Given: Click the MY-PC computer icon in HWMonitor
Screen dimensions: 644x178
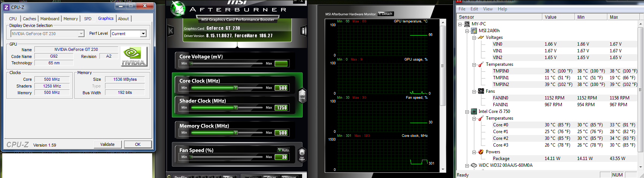Looking at the screenshot, I should click(x=467, y=24).
